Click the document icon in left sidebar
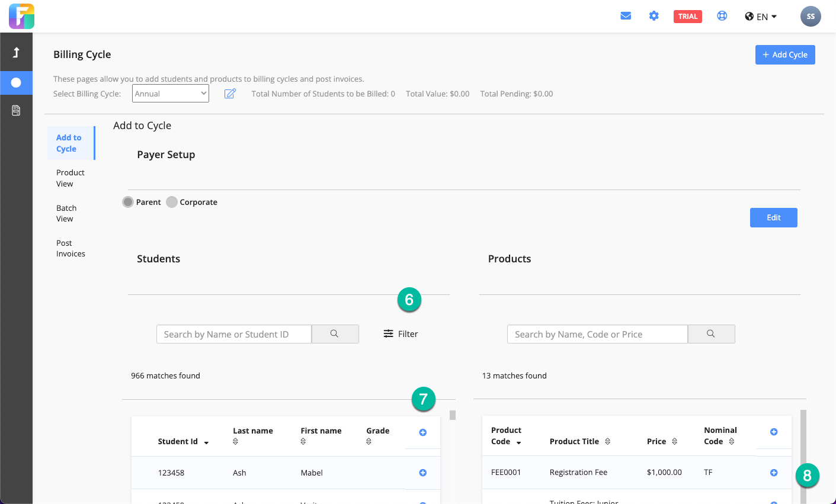The image size is (836, 504). pyautogui.click(x=16, y=110)
